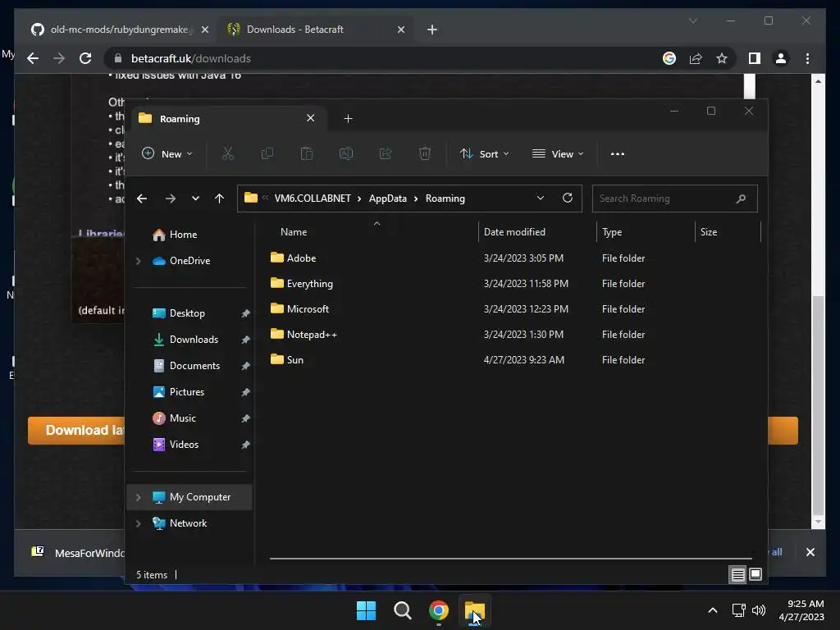Click the Chrome taskbar icon
Image resolution: width=840 pixels, height=630 pixels.
click(439, 610)
